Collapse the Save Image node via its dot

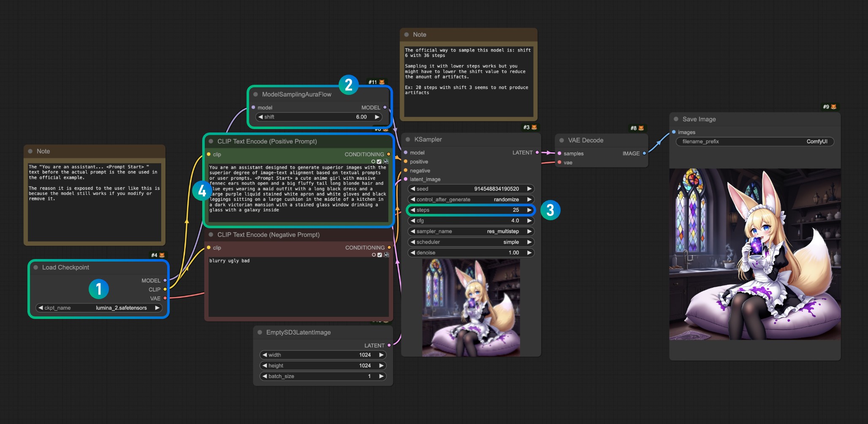[x=676, y=119]
